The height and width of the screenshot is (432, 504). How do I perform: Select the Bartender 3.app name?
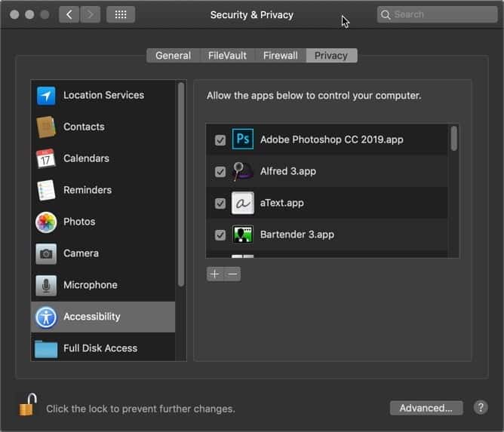tap(297, 234)
